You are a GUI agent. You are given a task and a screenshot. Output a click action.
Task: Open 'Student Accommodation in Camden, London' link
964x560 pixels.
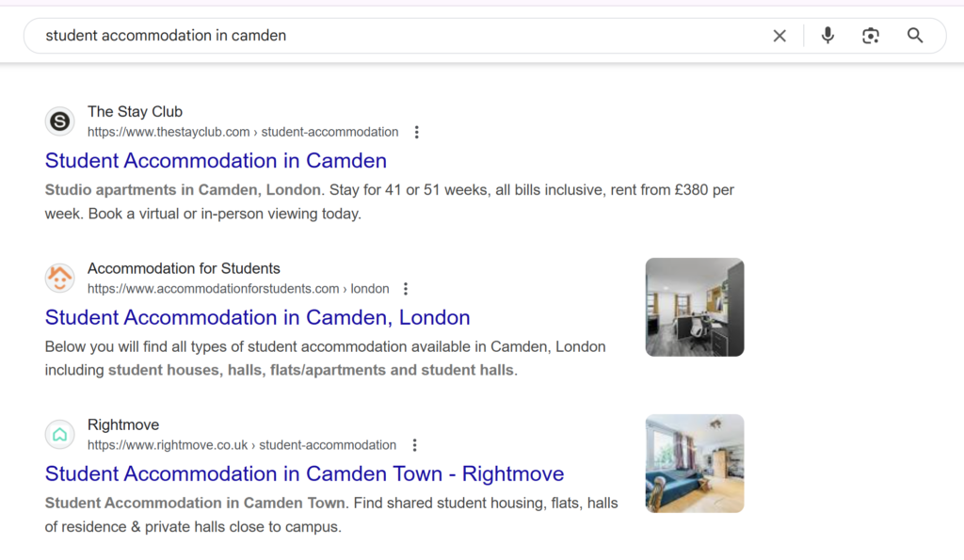point(258,317)
